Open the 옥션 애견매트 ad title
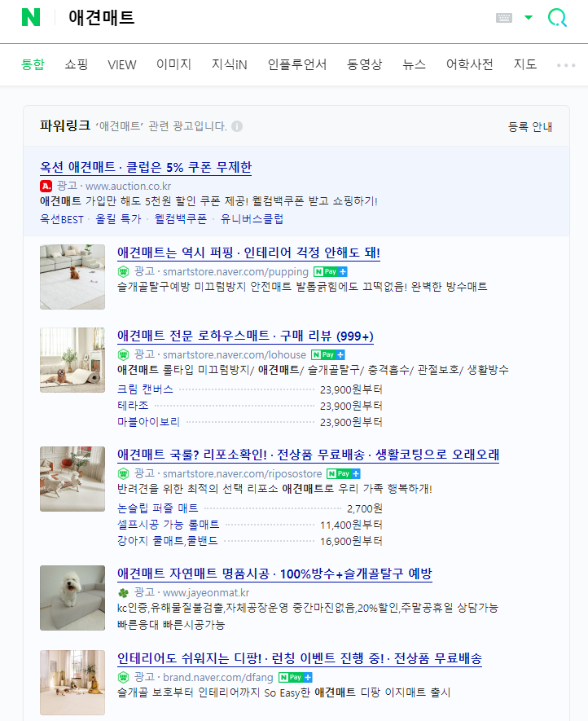588x721 pixels. [x=146, y=167]
